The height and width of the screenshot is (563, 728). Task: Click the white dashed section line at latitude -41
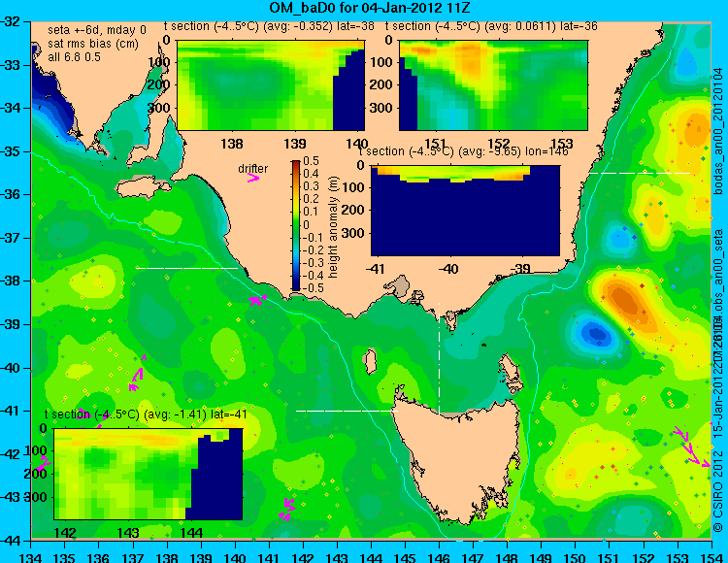pyautogui.click(x=347, y=411)
